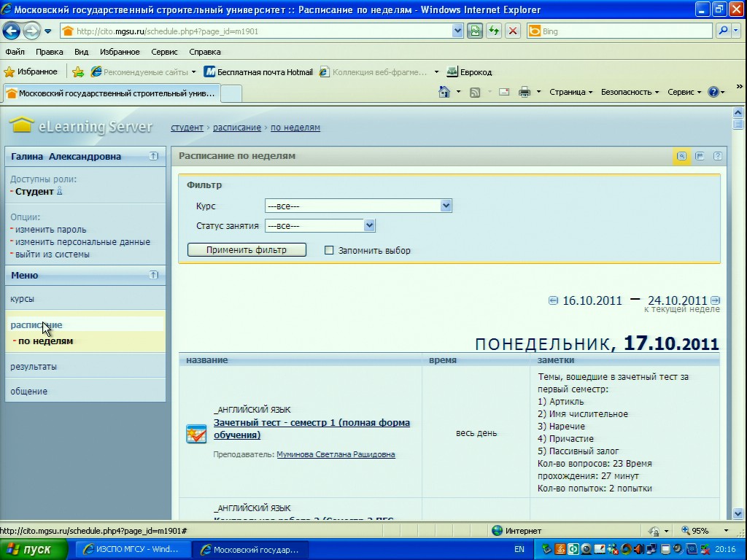Screen dimensions: 747x560
Task: Open the Справка menu
Action: point(205,52)
